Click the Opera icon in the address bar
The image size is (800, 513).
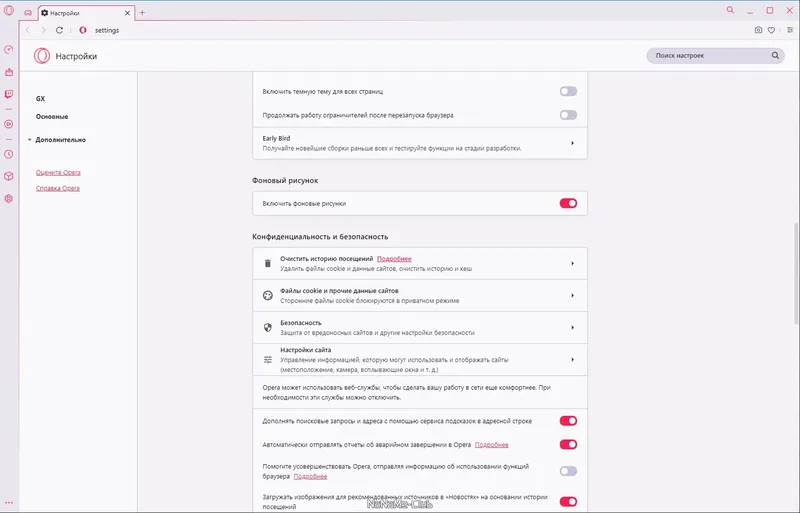point(83,30)
